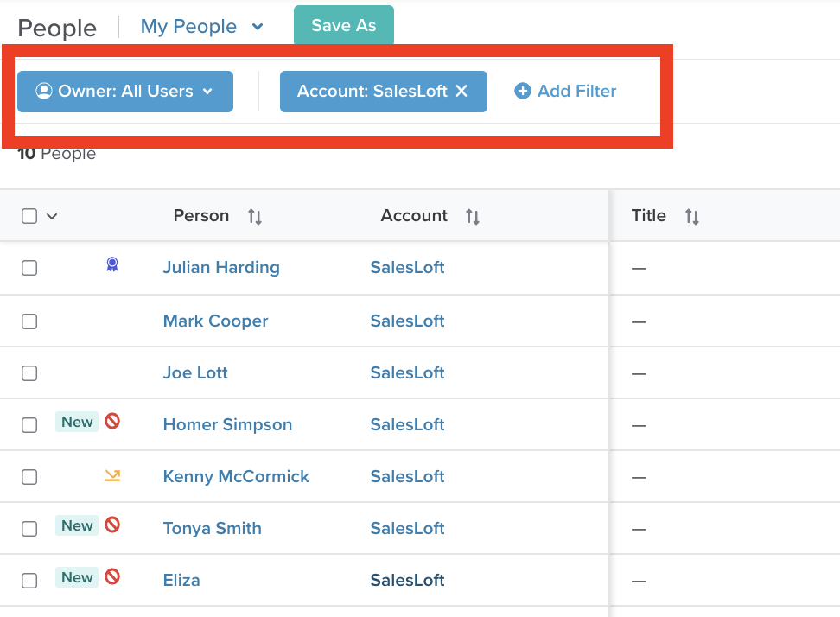This screenshot has width=840, height=617.
Task: Open the My People saved-view dropdown
Action: (202, 26)
